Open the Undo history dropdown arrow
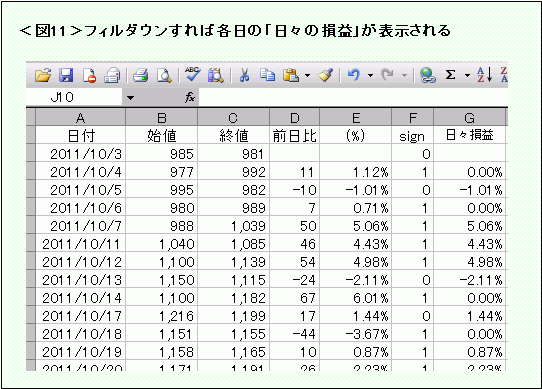 pyautogui.click(x=371, y=75)
